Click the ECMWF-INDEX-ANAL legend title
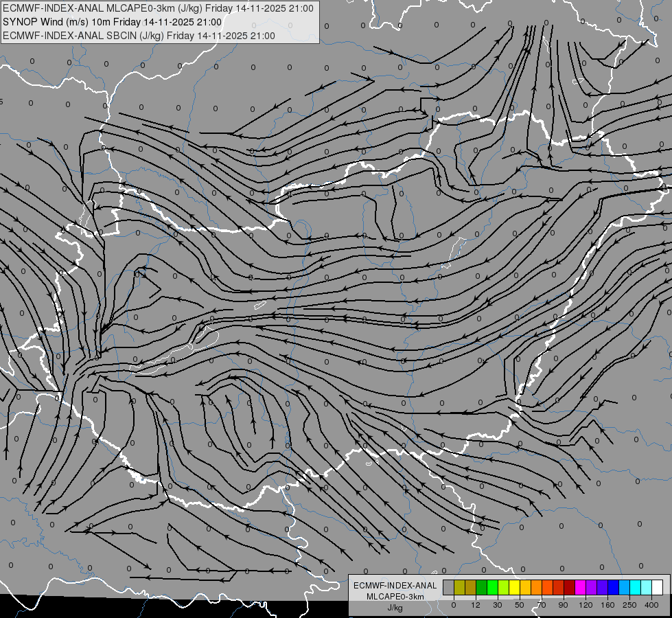Viewport: 672px width, 618px height. (x=395, y=586)
